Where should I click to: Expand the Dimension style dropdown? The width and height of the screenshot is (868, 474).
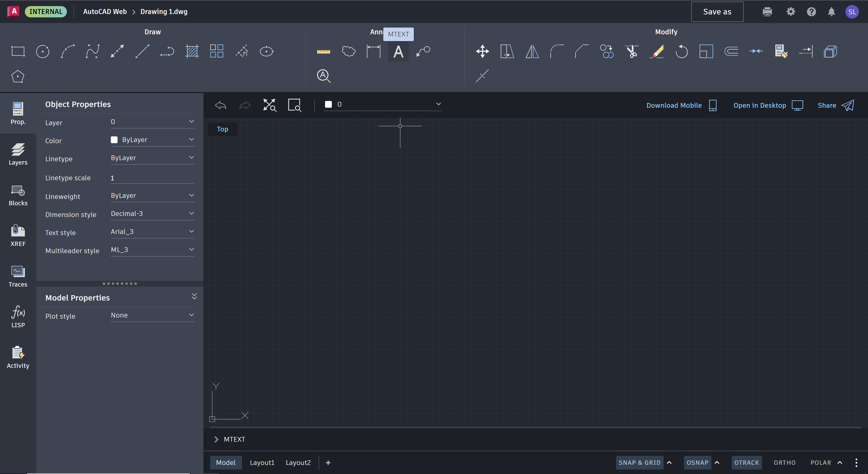(x=152, y=213)
